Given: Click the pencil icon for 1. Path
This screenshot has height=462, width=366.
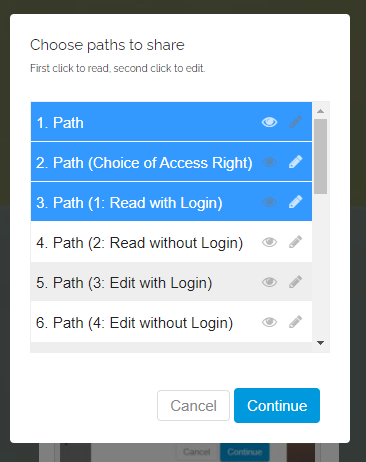Looking at the screenshot, I should (x=295, y=122).
